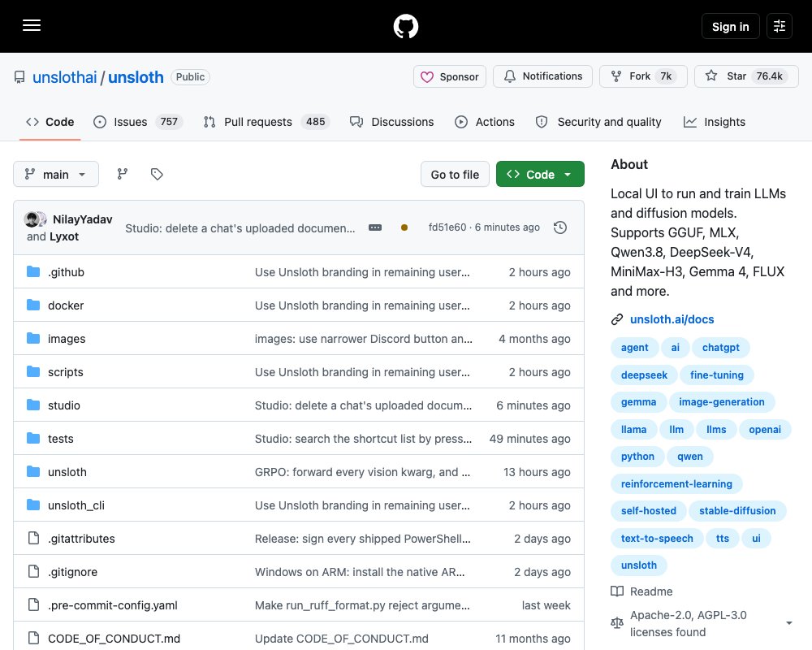Screen dimensions: 812x650
Task: Click the studio folder icon
Action: pyautogui.click(x=33, y=405)
